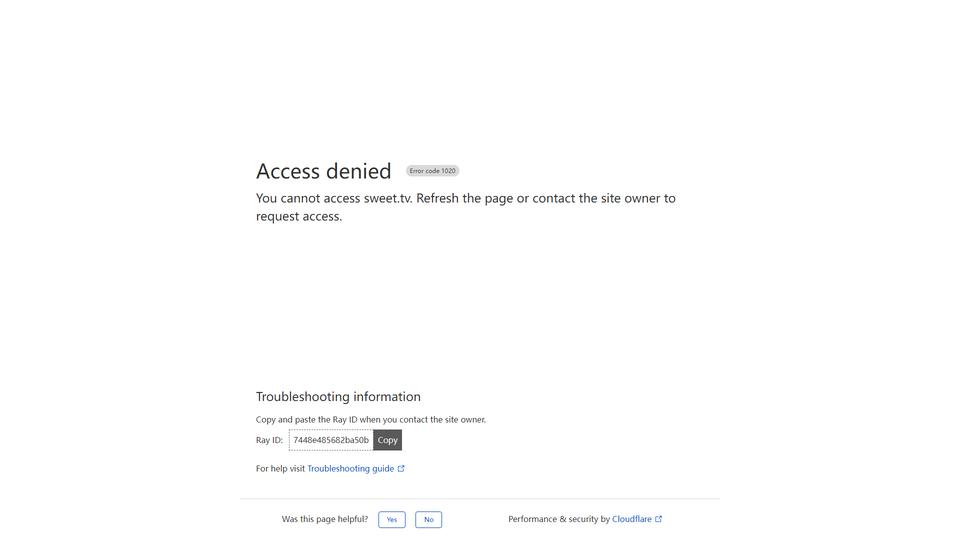Image resolution: width=960 pixels, height=540 pixels.
Task: Open the Troubleshooting guide link
Action: pos(351,468)
